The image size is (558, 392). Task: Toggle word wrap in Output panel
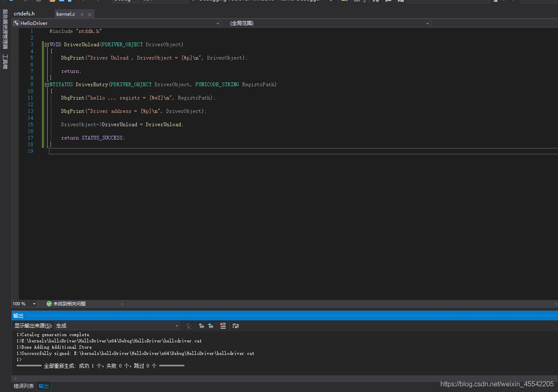(236, 326)
